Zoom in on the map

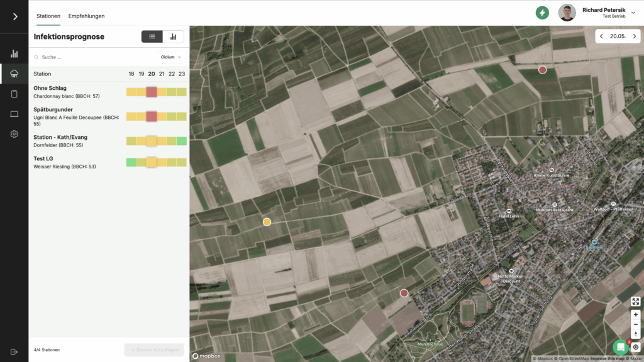point(636,314)
